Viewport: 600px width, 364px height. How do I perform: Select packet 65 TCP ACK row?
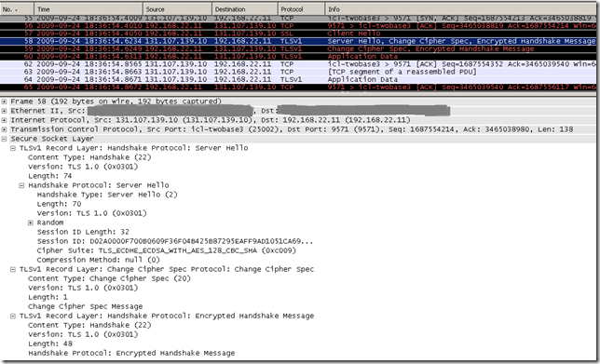tap(298, 87)
